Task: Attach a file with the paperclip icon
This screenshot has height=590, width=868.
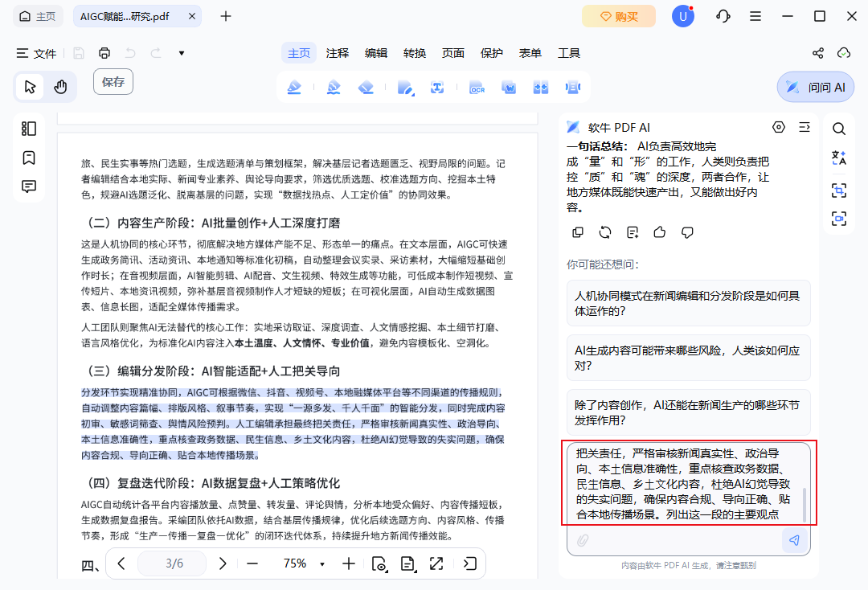Action: (x=583, y=540)
